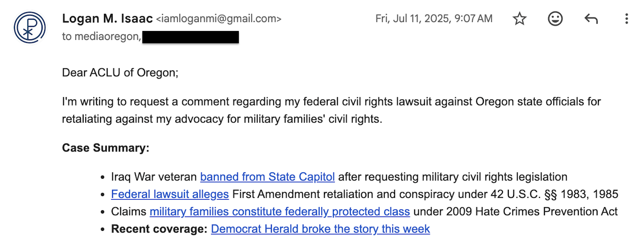644x252 pixels.
Task: Expand recipient details at "to mediaoregon"
Action: tap(101, 37)
